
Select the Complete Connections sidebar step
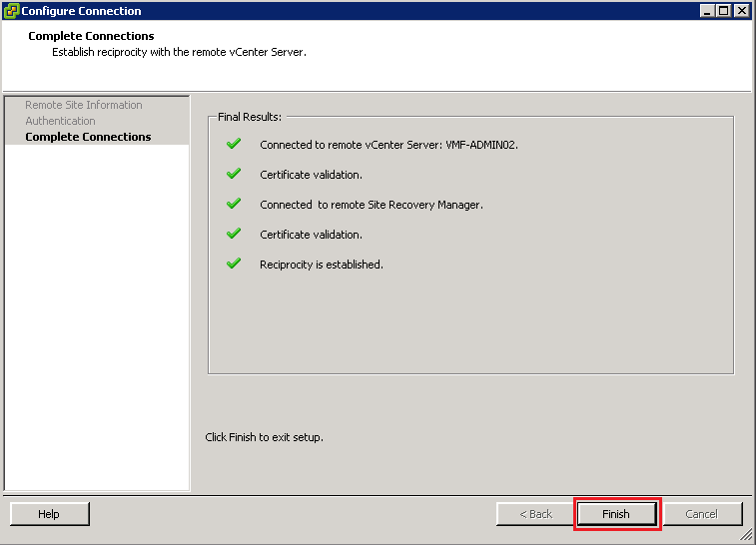point(88,137)
